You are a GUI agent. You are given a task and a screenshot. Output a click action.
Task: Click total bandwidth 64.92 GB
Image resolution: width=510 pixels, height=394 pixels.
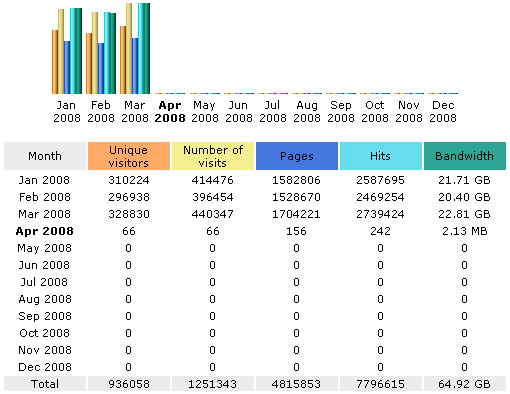(x=464, y=384)
